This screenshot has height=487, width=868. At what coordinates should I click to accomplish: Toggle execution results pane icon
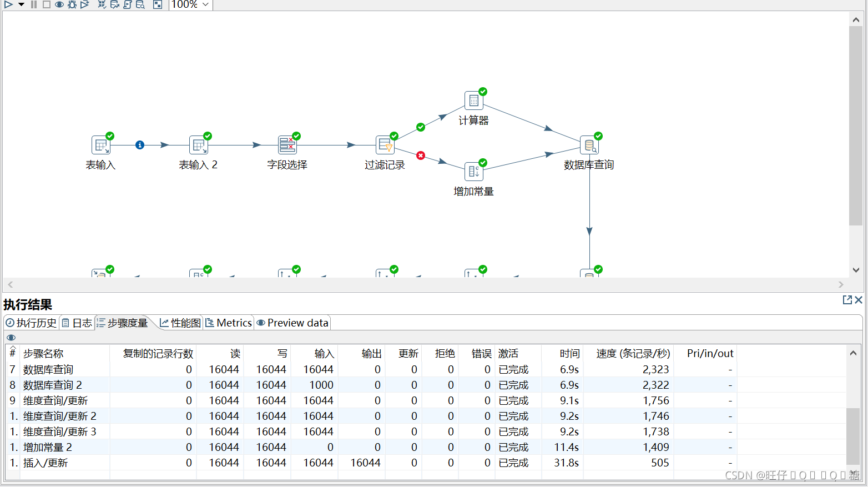[158, 4]
